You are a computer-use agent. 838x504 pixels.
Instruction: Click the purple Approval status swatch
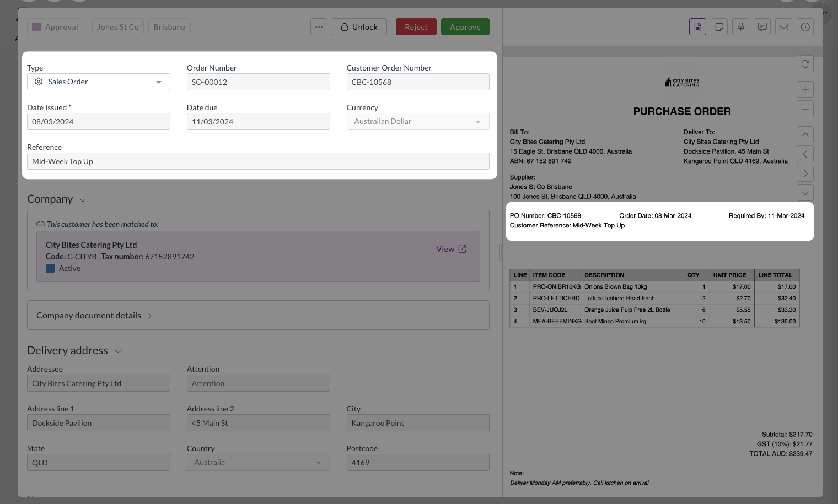(36, 27)
